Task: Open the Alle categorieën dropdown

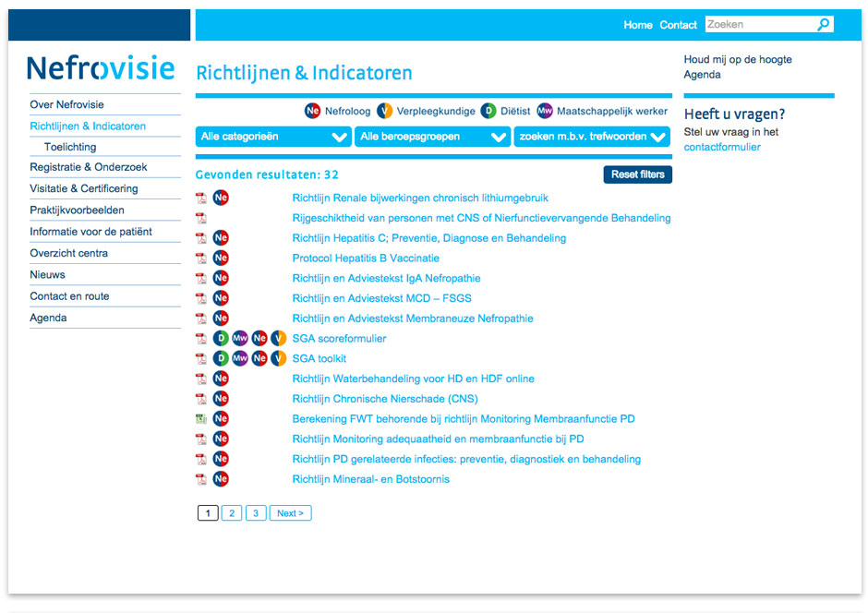Action: coord(273,137)
